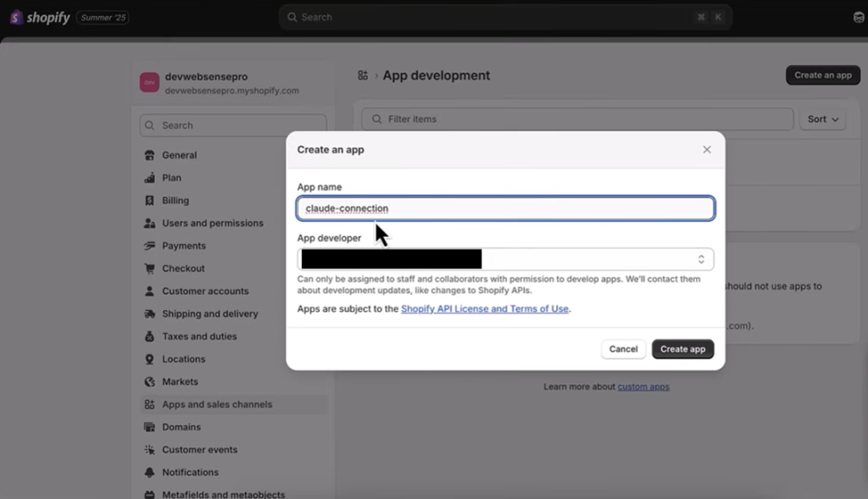Click the Summer '25 badge

[103, 18]
